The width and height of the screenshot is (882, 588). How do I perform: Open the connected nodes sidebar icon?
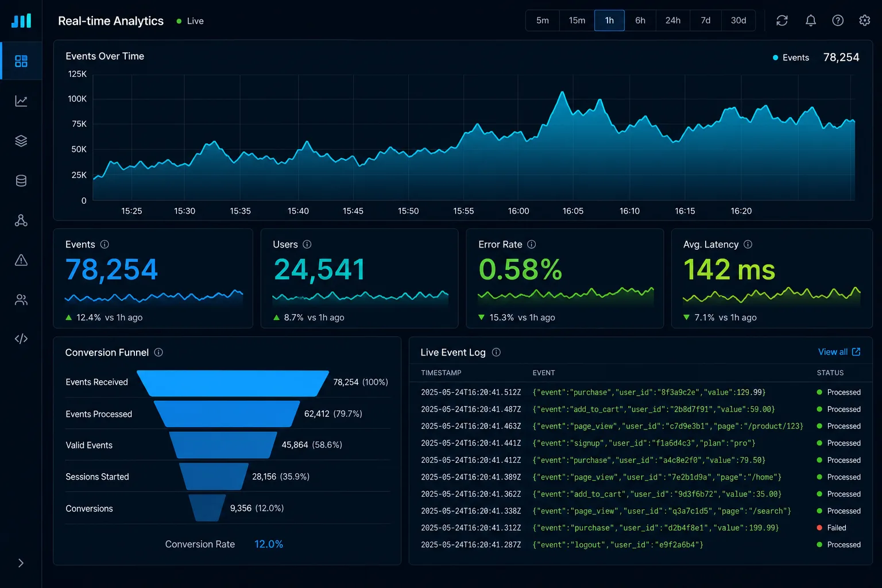(x=21, y=220)
